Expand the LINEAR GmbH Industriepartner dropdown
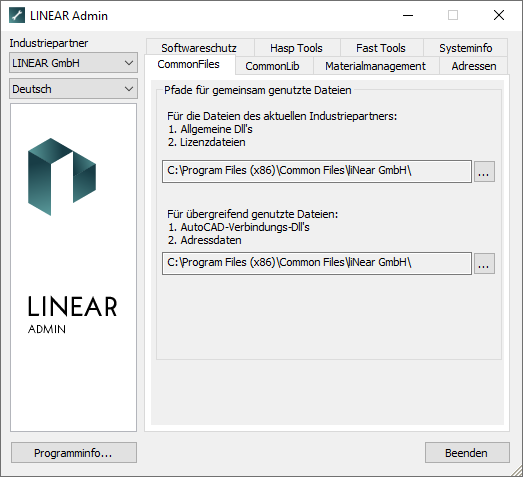The image size is (523, 477). pyautogui.click(x=73, y=63)
